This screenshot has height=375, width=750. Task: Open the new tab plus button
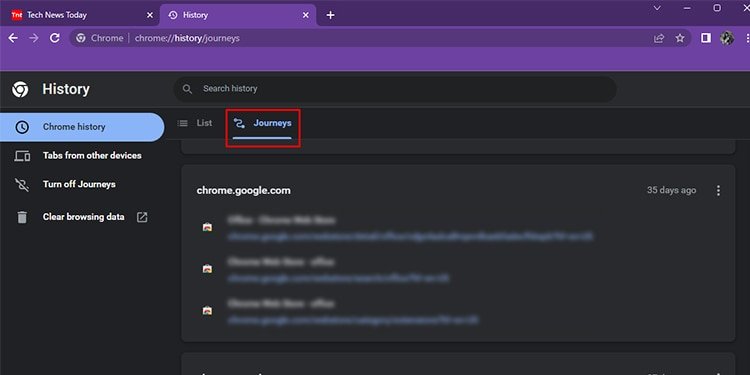click(330, 15)
